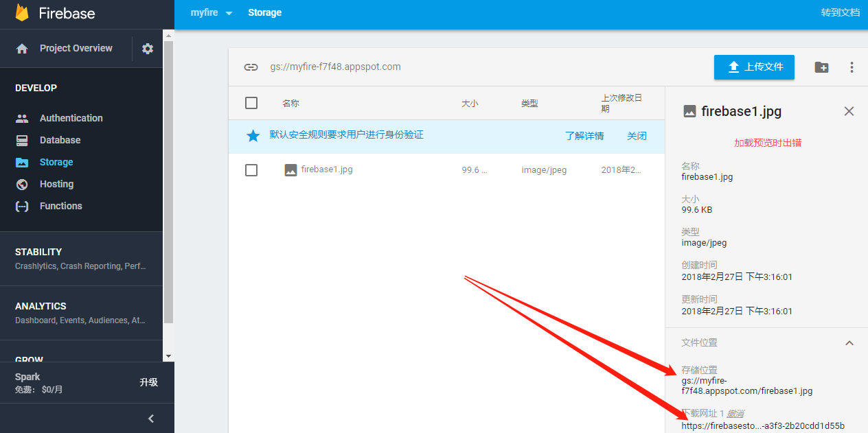Click the 上传文件 upload button
Viewport: 868px width, 433px height.
coord(754,67)
